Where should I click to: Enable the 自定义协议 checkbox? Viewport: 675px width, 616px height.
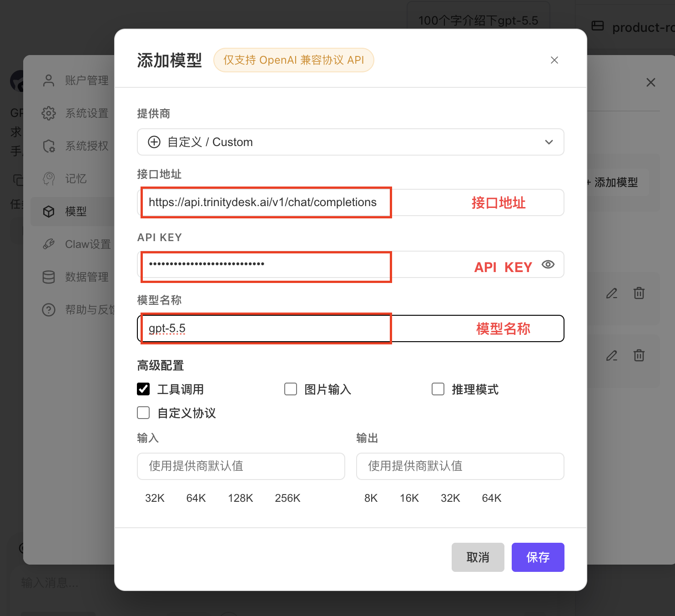(143, 413)
